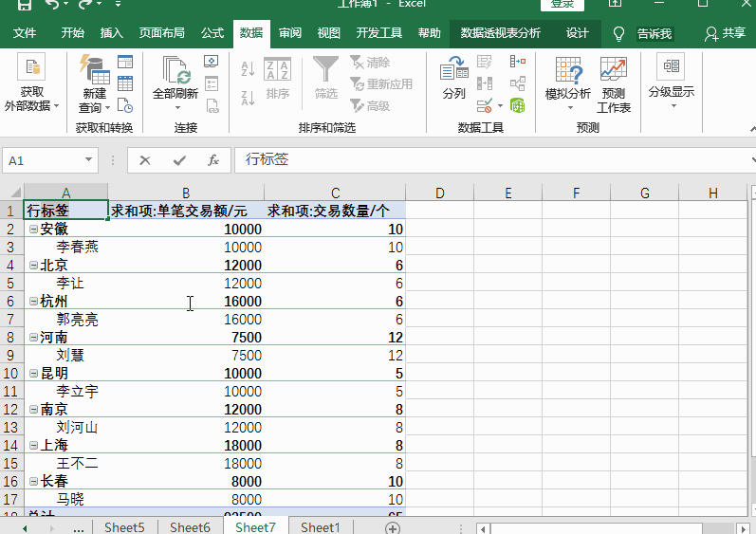This screenshot has width=756, height=534.
Task: Click the 全部刷新 refresh icon
Action: pyautogui.click(x=175, y=70)
